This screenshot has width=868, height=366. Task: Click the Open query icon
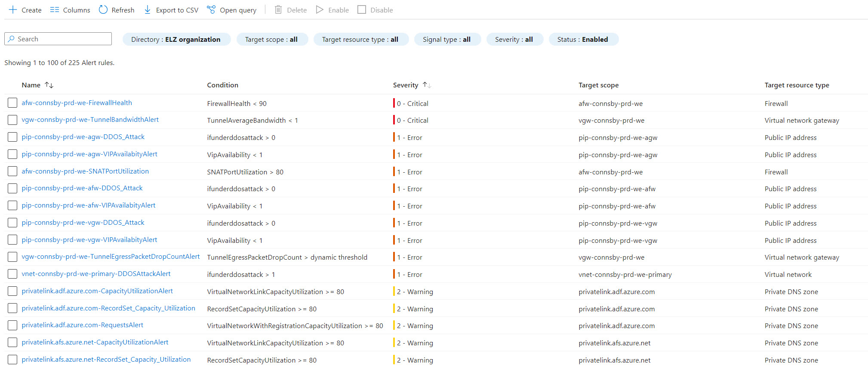211,9
